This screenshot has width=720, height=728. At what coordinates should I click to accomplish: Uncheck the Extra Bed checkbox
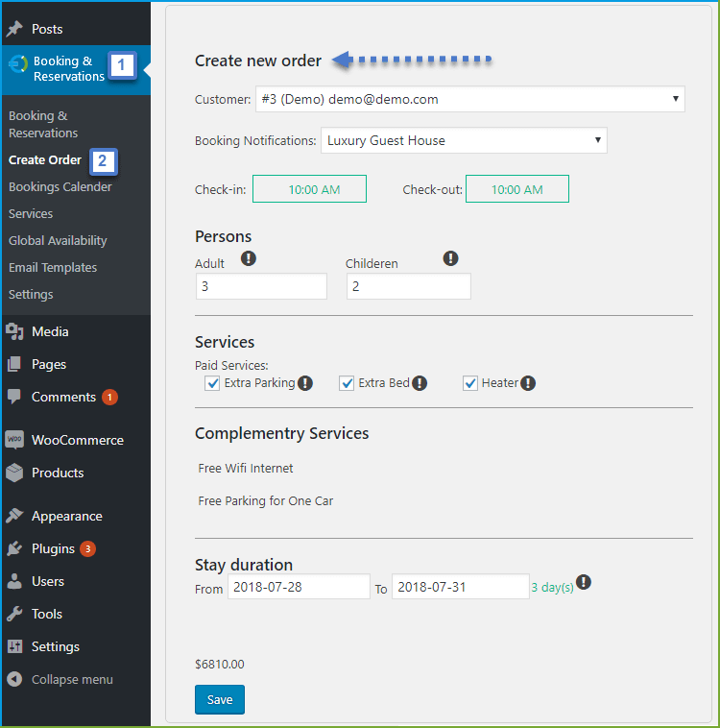347,383
